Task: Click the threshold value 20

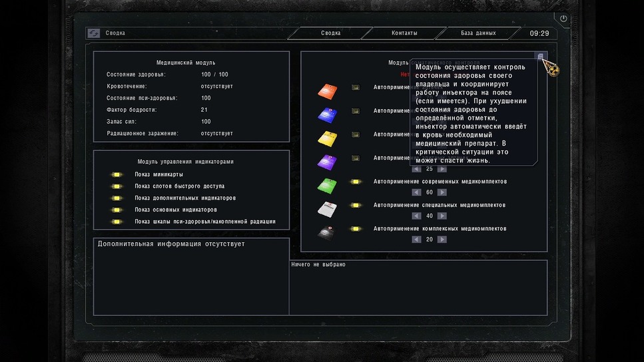Action: (429, 240)
